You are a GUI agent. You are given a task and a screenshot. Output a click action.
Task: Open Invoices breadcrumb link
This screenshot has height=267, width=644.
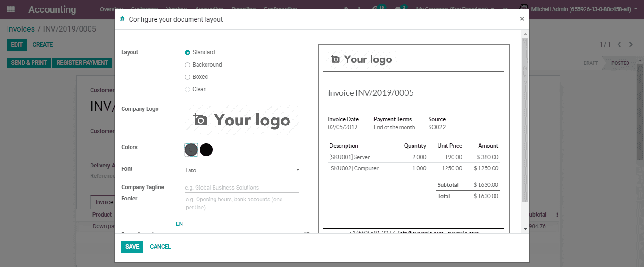click(21, 29)
